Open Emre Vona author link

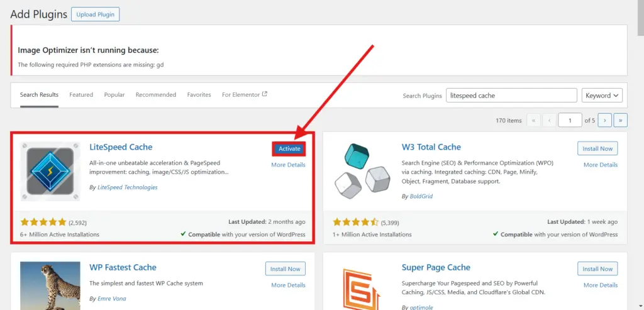click(x=112, y=299)
